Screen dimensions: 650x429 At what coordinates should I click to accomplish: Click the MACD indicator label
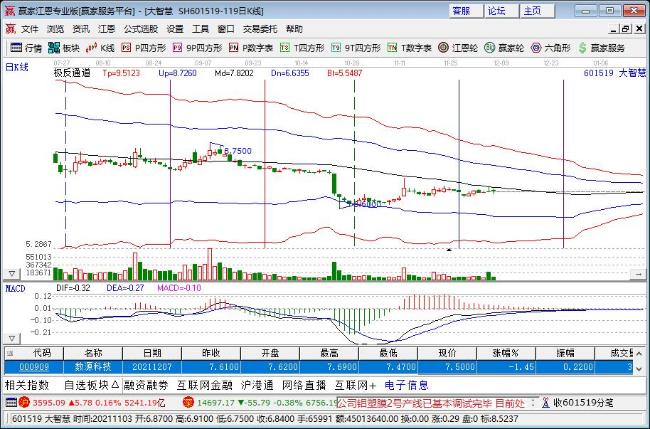15,288
